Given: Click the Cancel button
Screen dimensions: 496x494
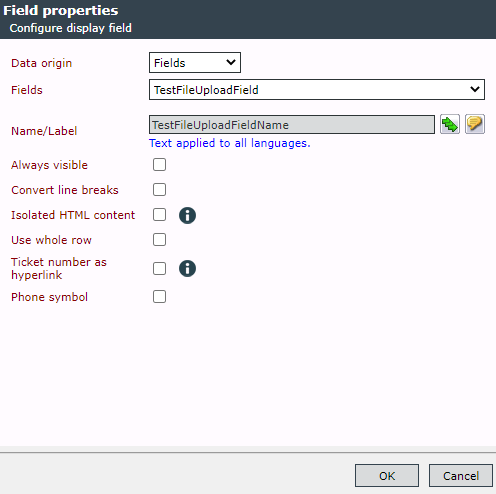Looking at the screenshot, I should (461, 476).
